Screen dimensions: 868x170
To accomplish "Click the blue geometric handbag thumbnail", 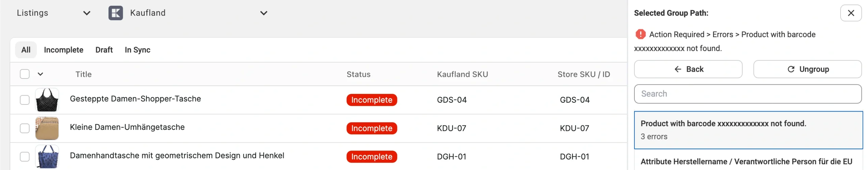I will pyautogui.click(x=47, y=156).
